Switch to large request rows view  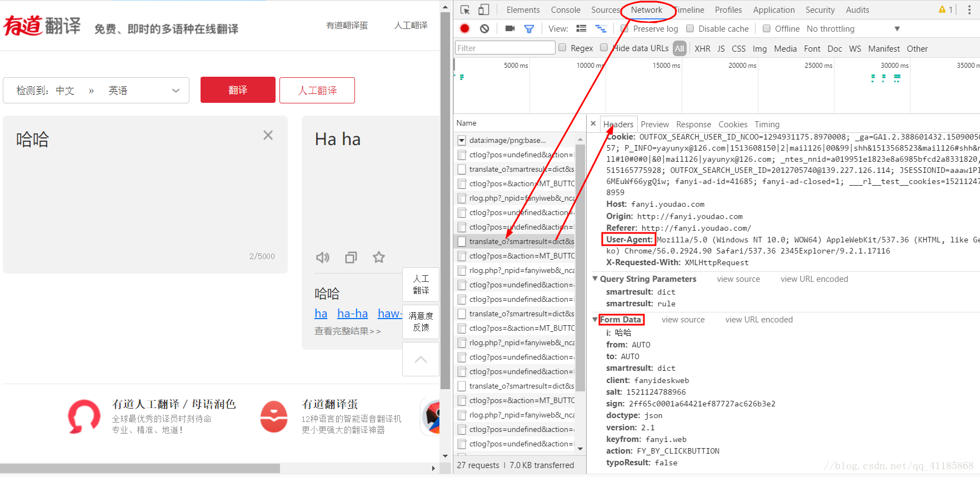tap(582, 28)
